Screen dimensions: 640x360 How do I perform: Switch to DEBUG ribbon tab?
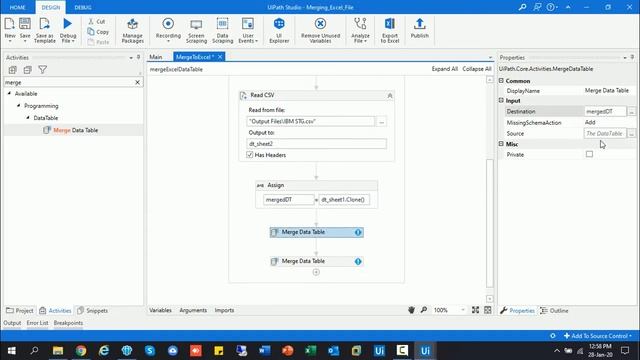click(83, 7)
